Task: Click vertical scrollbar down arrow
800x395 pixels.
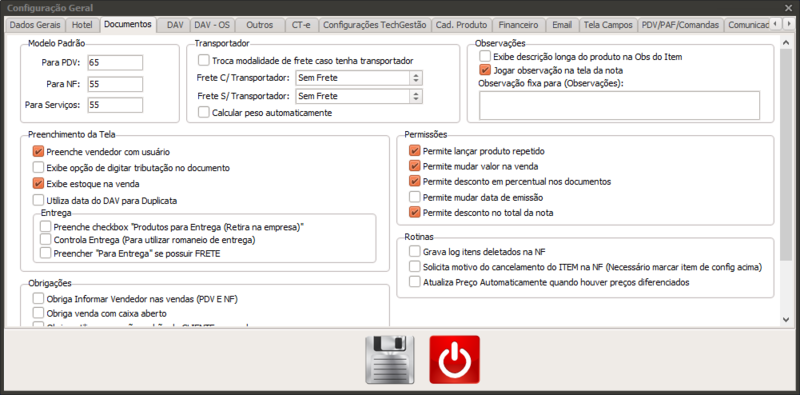Action: coord(786,319)
